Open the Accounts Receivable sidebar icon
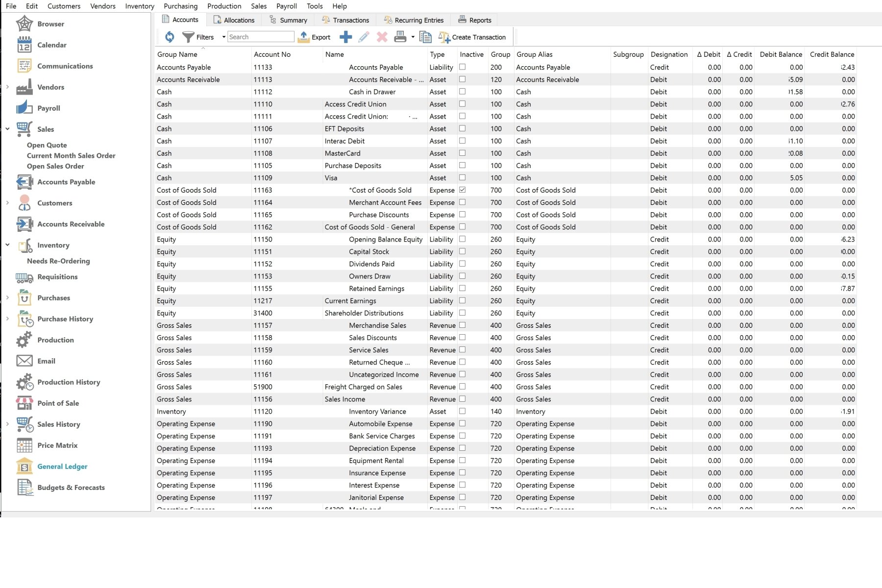The width and height of the screenshot is (882, 588). (x=24, y=224)
